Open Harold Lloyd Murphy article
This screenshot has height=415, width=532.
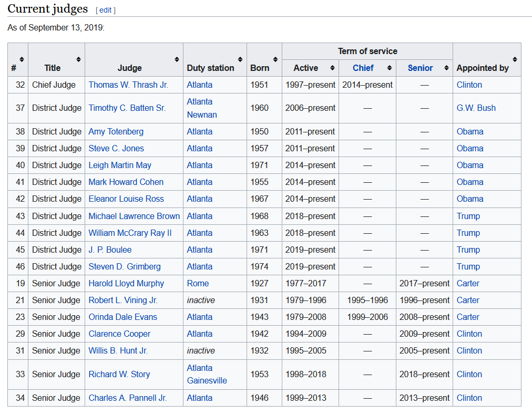[x=126, y=284]
